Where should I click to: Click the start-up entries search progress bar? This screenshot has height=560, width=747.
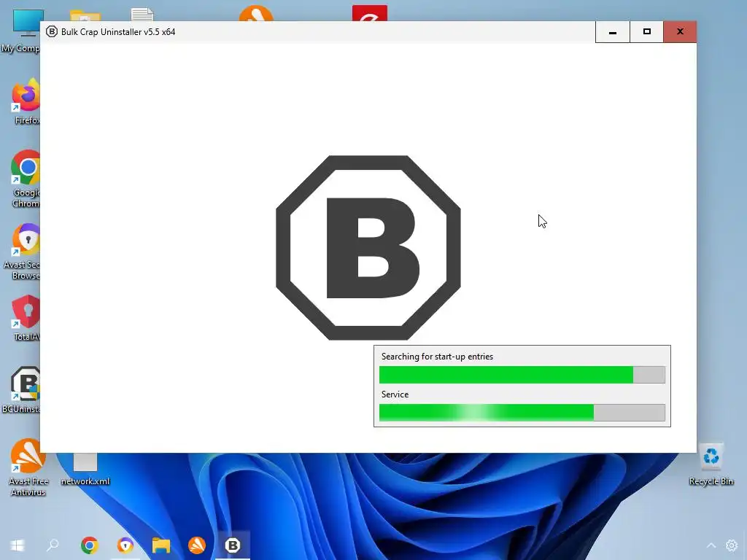click(x=522, y=375)
